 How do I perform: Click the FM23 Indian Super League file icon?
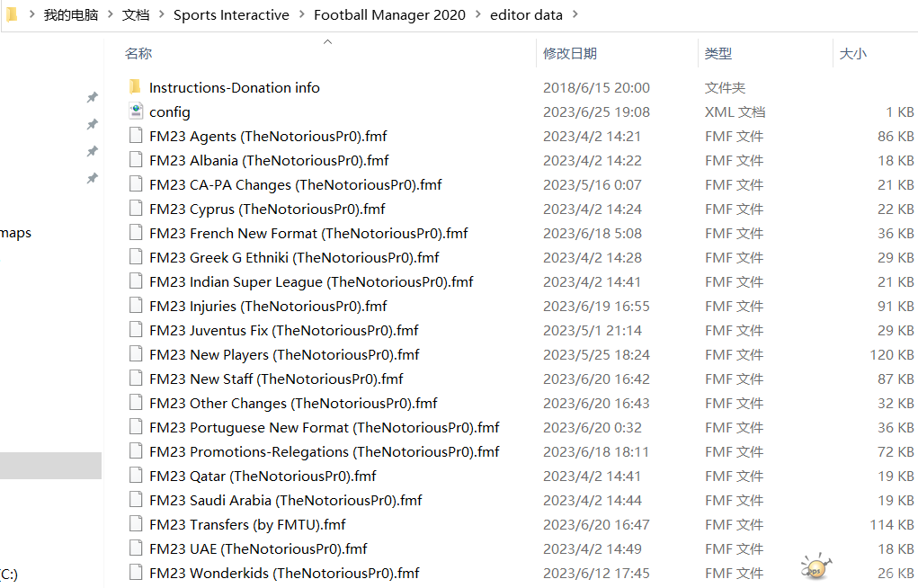136,281
